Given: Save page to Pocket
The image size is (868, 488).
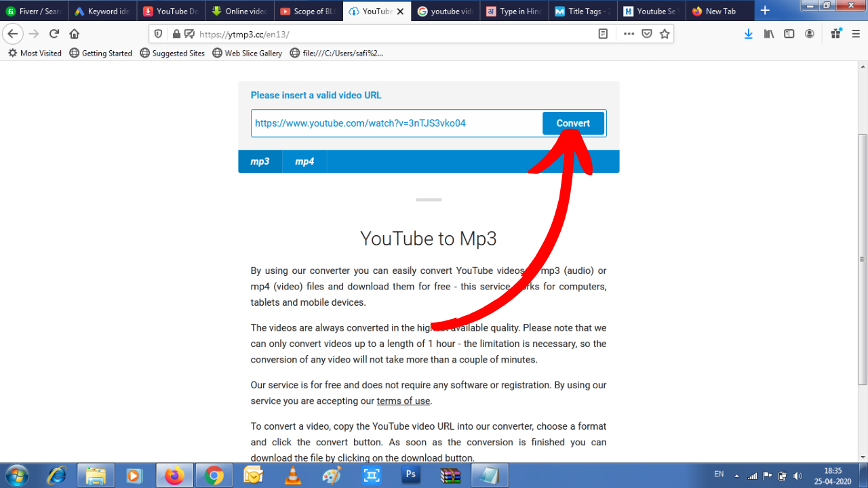Looking at the screenshot, I should [647, 34].
